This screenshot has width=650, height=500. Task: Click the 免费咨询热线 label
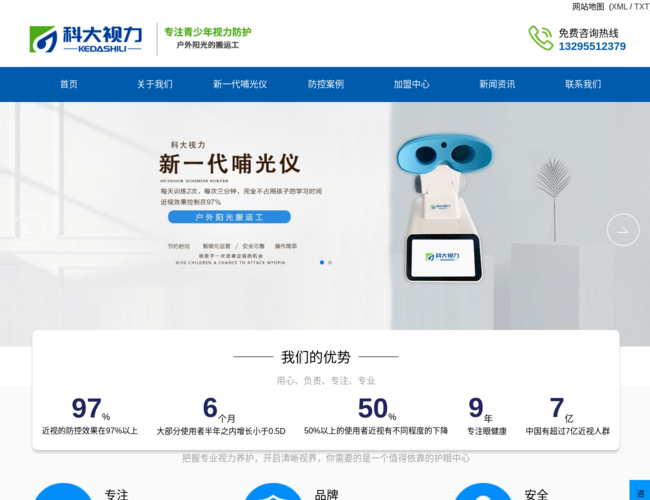[588, 33]
